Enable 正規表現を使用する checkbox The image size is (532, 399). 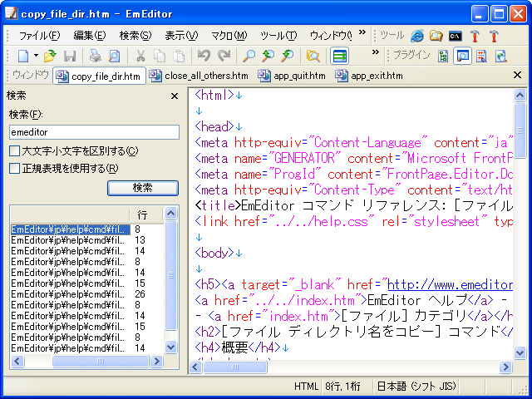[15, 168]
